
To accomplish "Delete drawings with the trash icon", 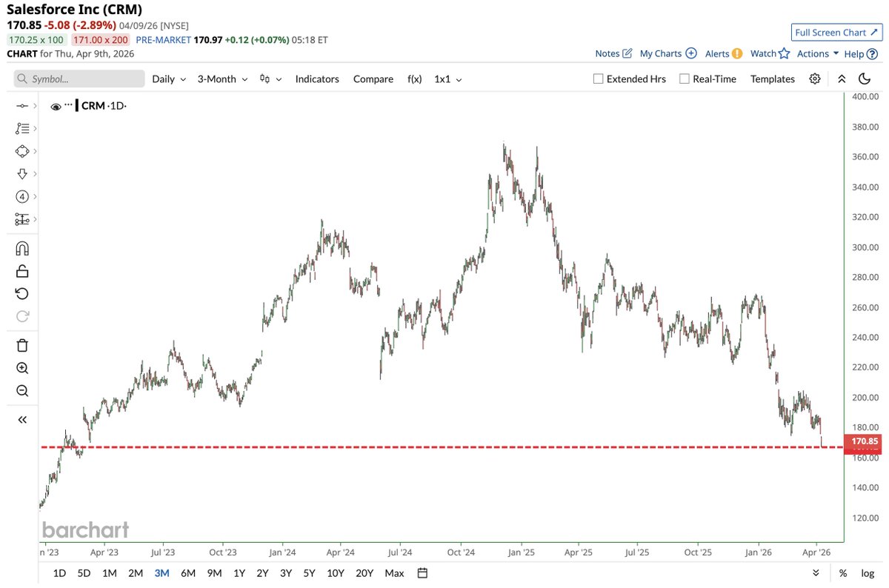I will (x=21, y=345).
